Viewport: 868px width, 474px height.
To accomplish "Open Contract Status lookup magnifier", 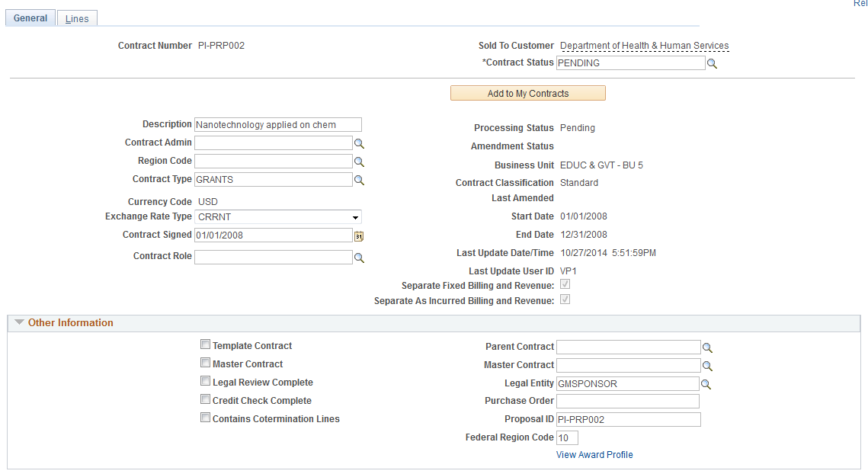I will click(712, 64).
